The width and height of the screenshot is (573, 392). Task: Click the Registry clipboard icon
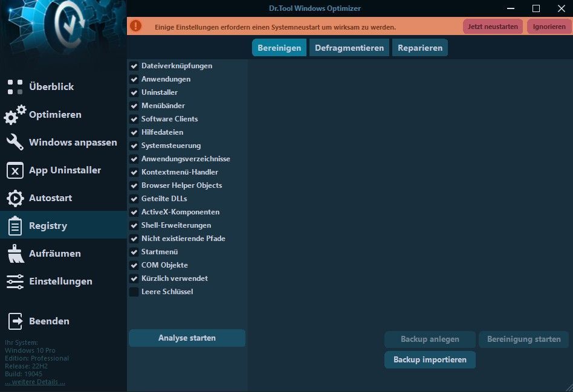15,226
